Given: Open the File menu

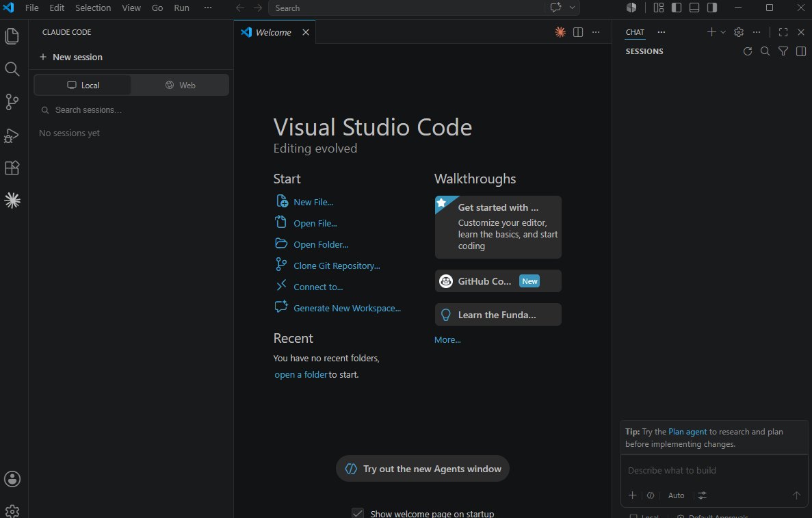Looking at the screenshot, I should (x=32, y=8).
